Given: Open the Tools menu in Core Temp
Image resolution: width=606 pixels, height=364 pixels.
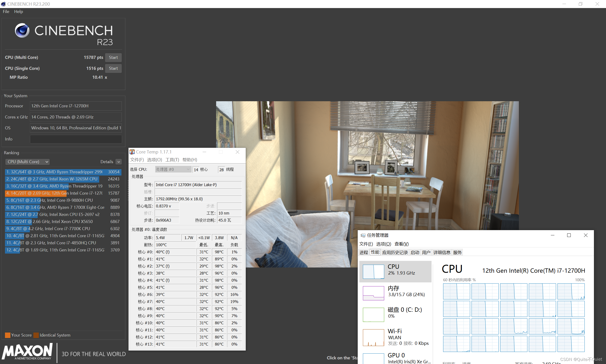Looking at the screenshot, I should (172, 160).
